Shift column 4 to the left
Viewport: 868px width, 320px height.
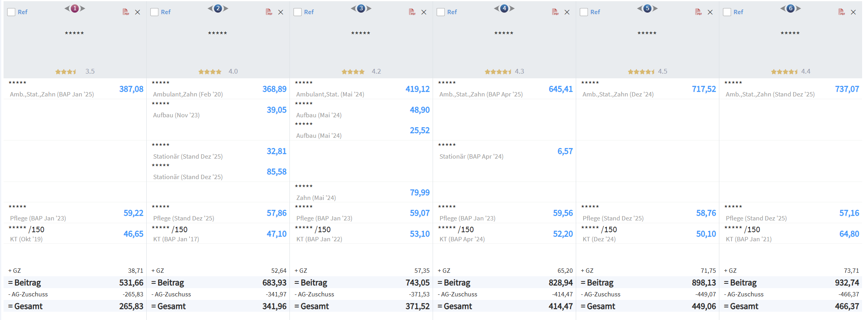pyautogui.click(x=497, y=8)
